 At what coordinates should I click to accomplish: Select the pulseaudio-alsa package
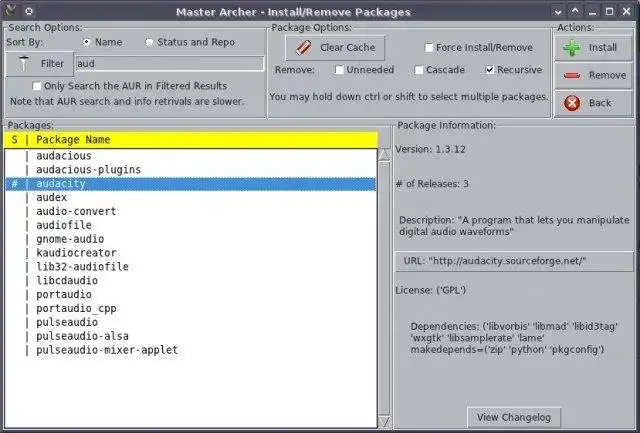[191, 336]
